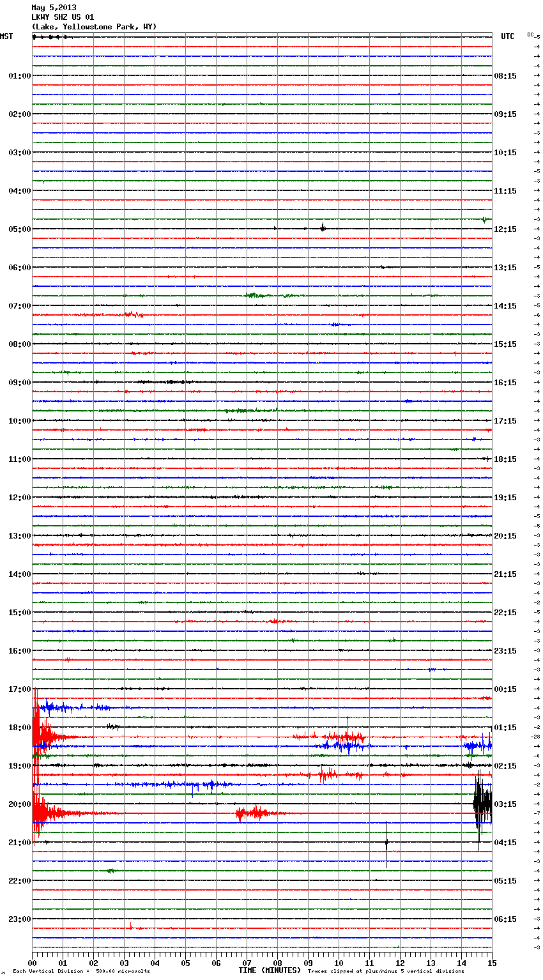
Task: Click minute tick label 07 on time axis
Action: (x=247, y=963)
